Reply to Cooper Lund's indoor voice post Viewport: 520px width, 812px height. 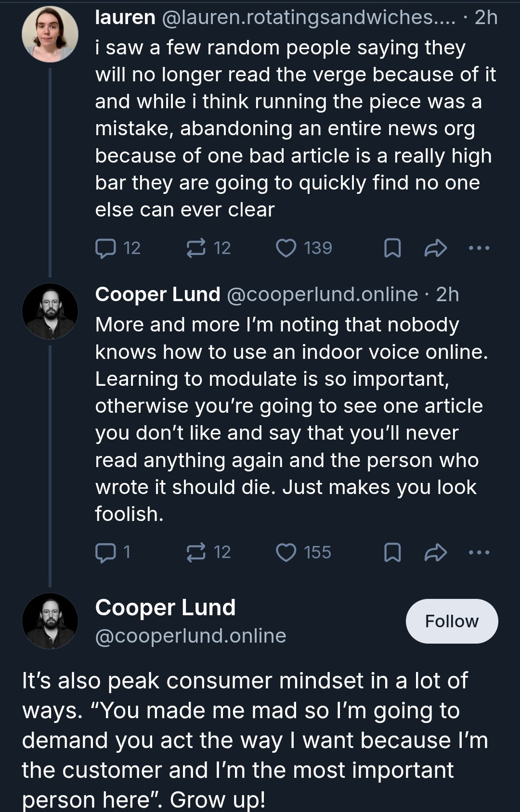[x=105, y=552]
